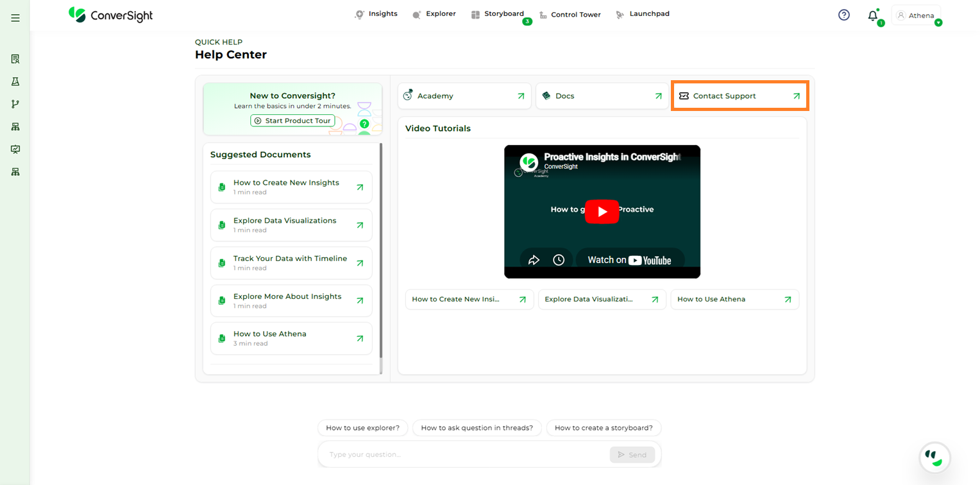Open Contact Support

point(739,96)
